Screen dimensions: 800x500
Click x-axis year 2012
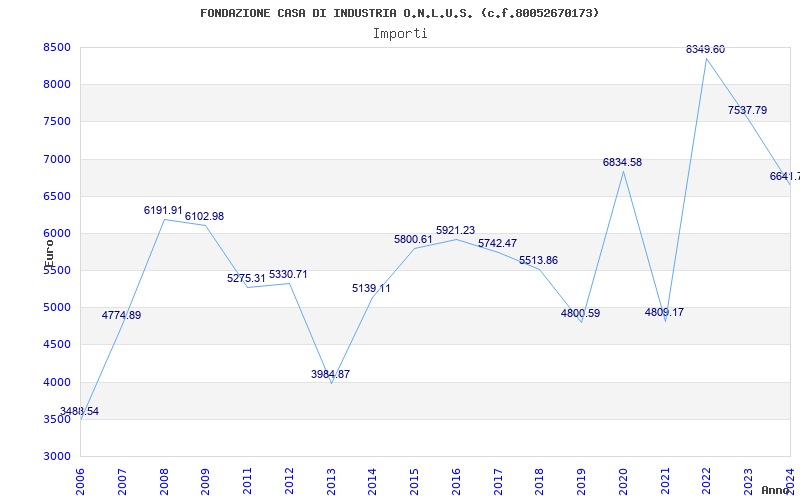click(x=289, y=481)
